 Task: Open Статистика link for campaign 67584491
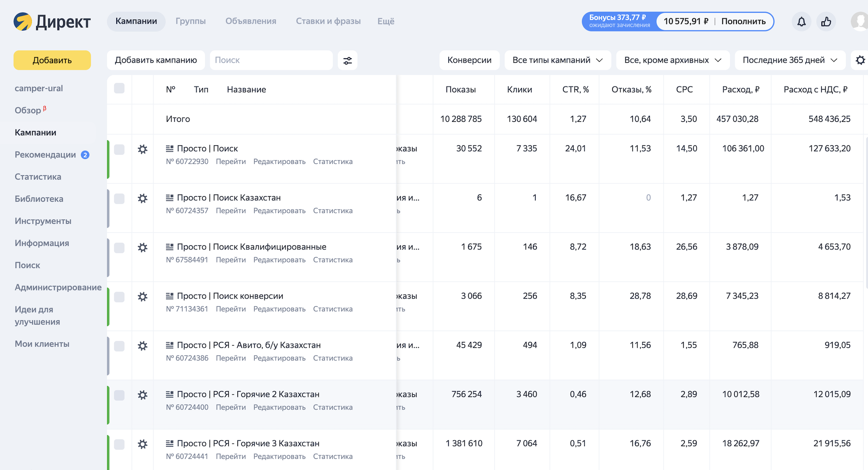click(x=333, y=260)
